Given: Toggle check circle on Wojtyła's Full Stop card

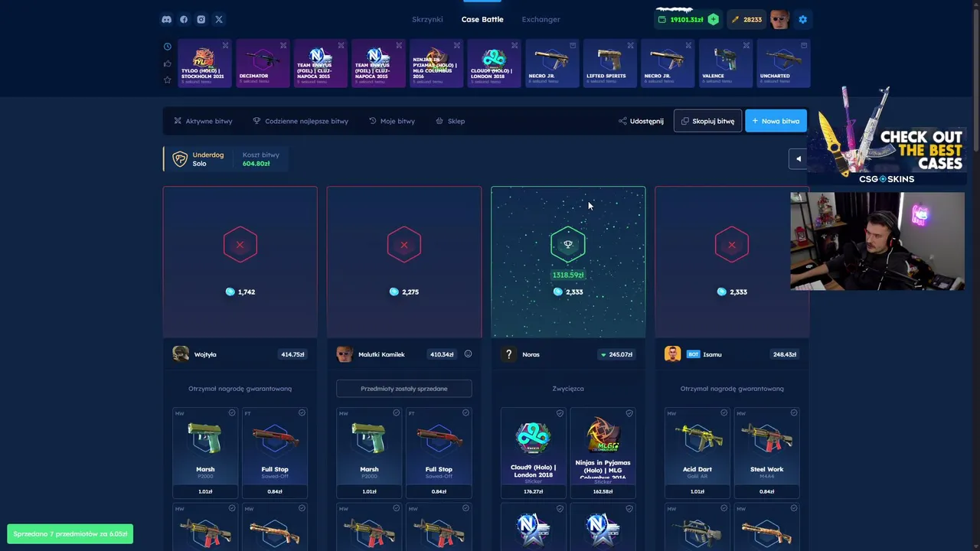Looking at the screenshot, I should [302, 412].
